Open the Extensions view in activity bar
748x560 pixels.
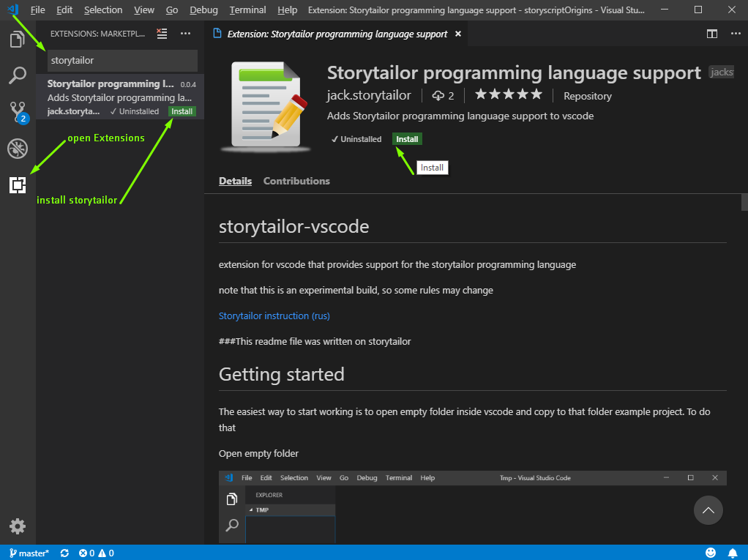point(17,185)
